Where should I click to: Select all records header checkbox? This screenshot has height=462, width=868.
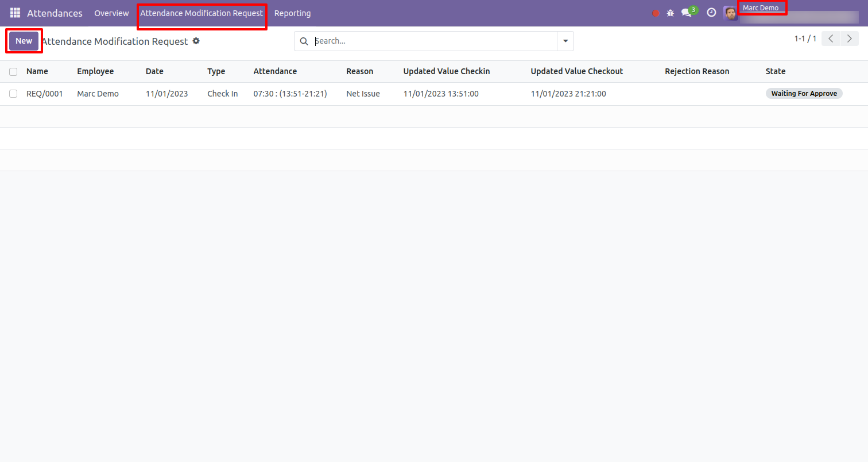click(x=13, y=72)
